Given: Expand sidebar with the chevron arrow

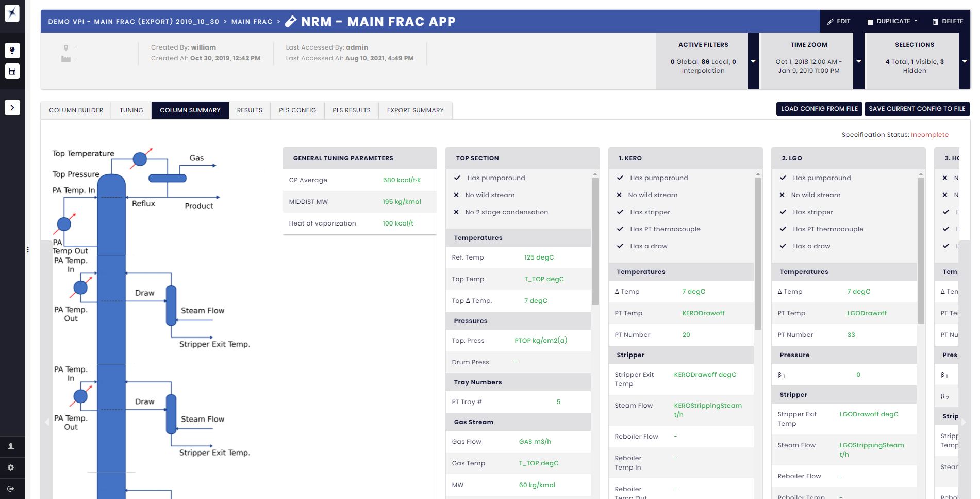Looking at the screenshot, I should pyautogui.click(x=12, y=107).
